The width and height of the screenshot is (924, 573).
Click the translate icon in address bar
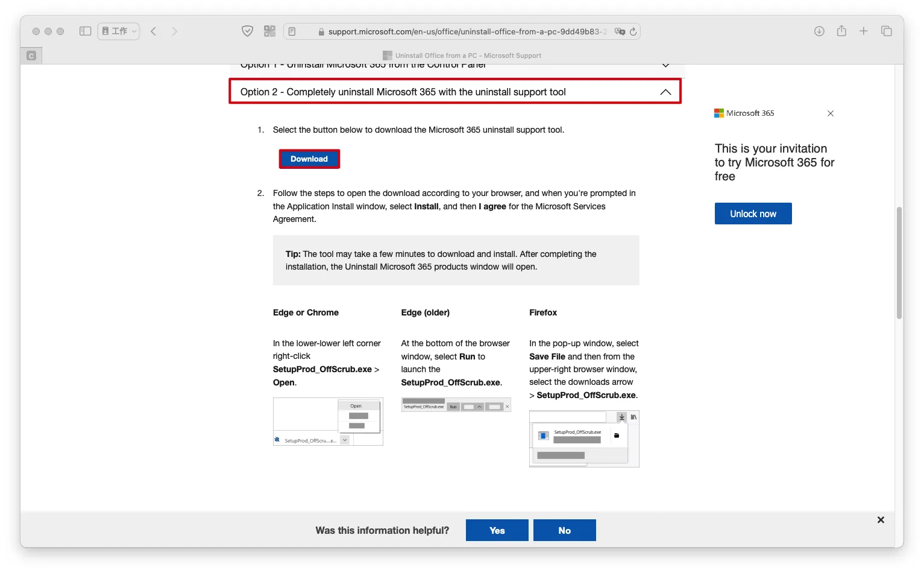[620, 31]
